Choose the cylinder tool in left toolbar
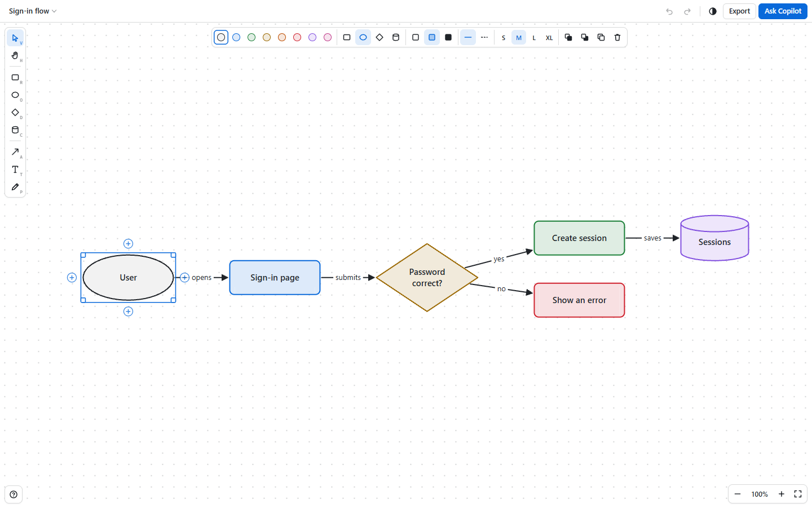This screenshot has width=812, height=508. click(x=15, y=130)
